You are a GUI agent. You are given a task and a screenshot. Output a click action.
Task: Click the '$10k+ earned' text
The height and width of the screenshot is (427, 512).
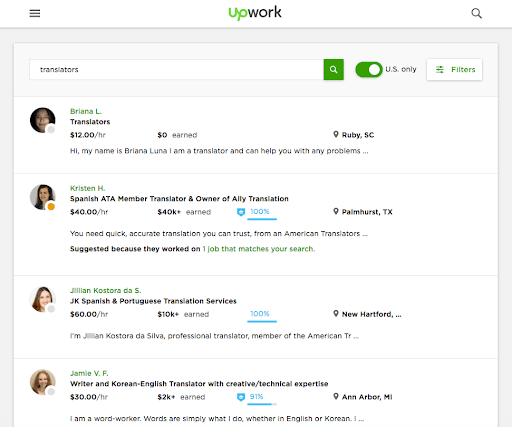tap(183, 314)
